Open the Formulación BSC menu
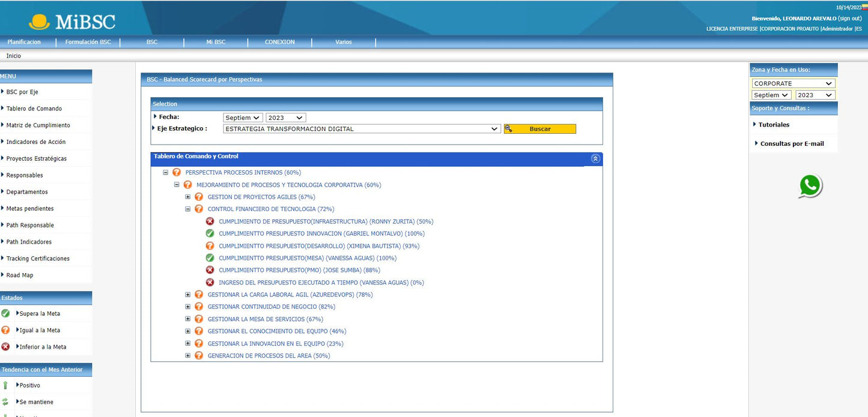868x417 pixels. click(x=88, y=42)
